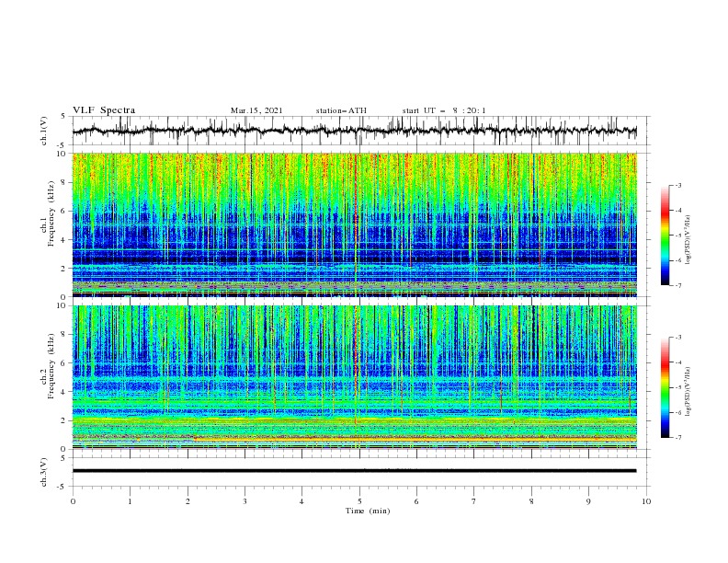Click the "5" volt tick on ch.3(V) axis
The image size is (728, 563).
[64, 458]
